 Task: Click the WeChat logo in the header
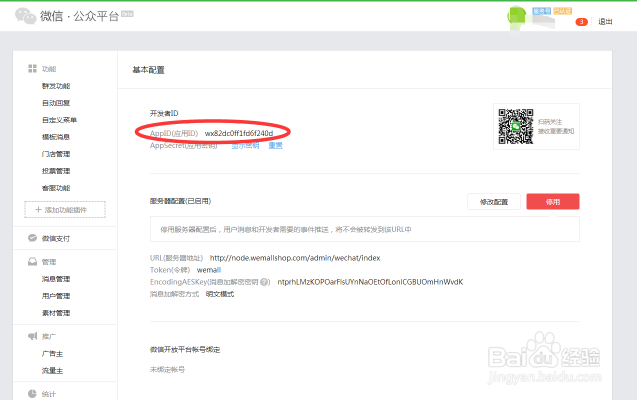(x=26, y=16)
